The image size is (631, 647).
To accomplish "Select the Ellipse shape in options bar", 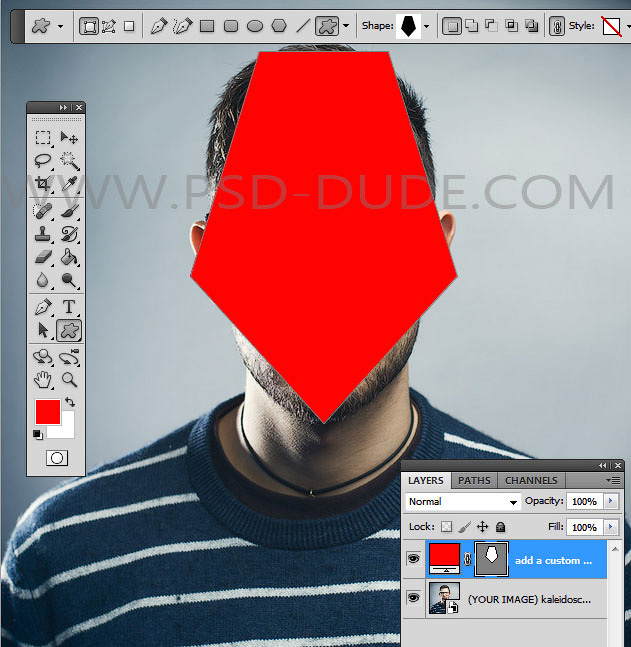I will click(x=255, y=26).
